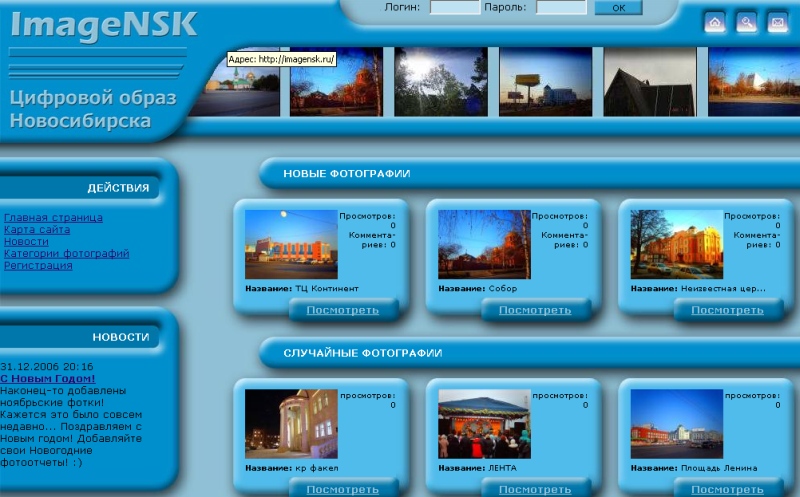The image size is (800, 497).
Task: Click banner photo of sun through trees
Action: [441, 82]
